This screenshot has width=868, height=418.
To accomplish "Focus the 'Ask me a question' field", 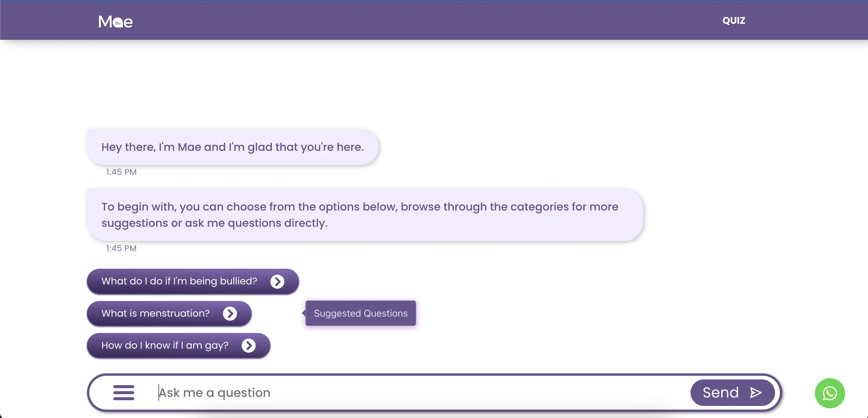I will pos(404,393).
